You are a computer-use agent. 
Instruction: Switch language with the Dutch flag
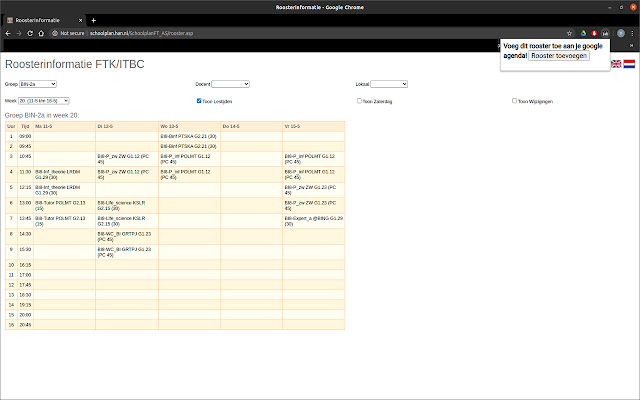coord(629,64)
